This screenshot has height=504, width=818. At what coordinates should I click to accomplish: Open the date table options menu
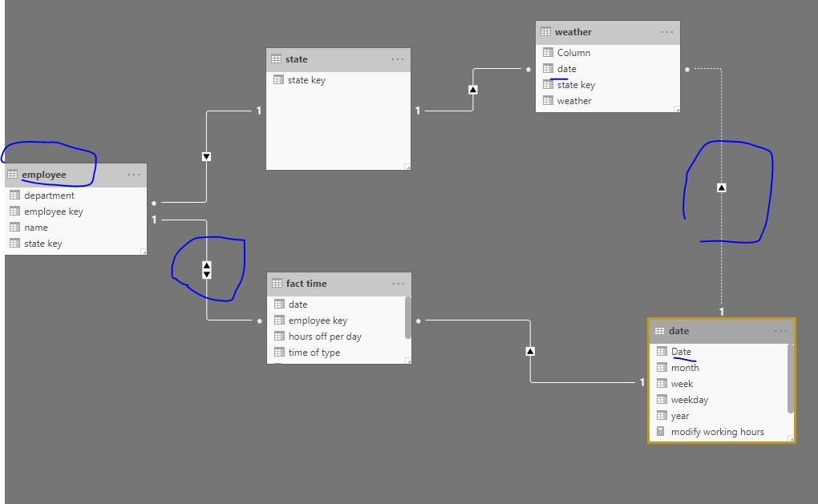click(780, 331)
